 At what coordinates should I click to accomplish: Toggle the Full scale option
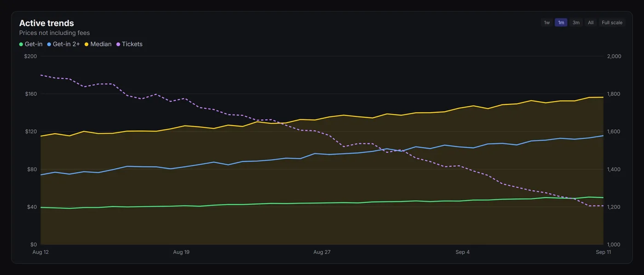[612, 23]
